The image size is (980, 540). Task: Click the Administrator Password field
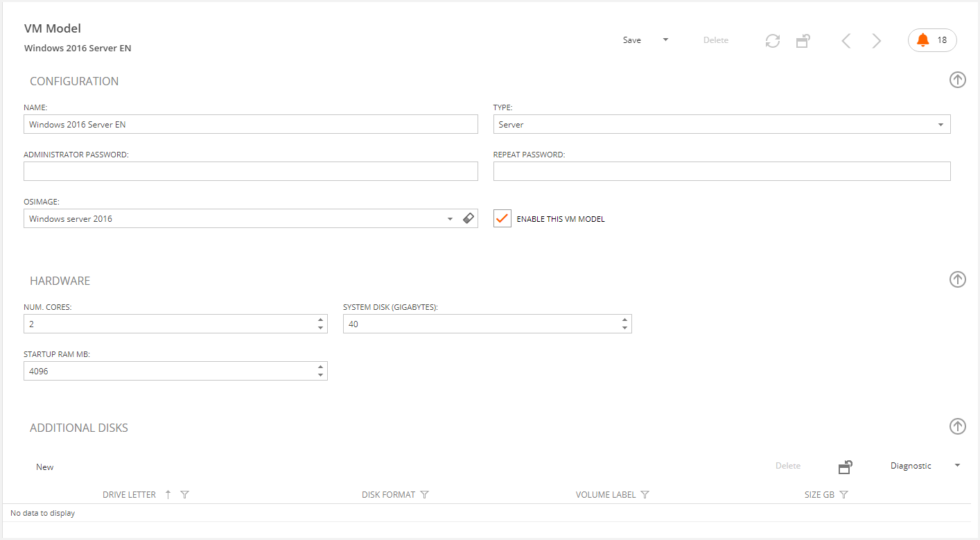(251, 171)
